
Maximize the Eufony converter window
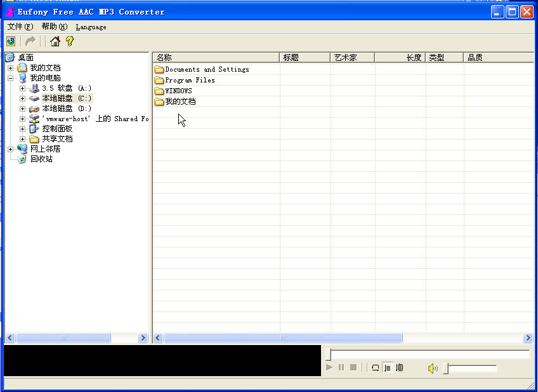point(512,12)
